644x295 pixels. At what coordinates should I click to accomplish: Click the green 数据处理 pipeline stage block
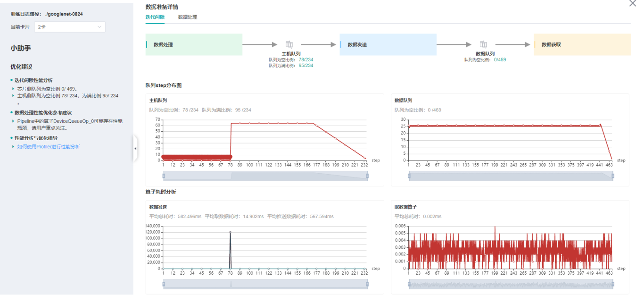coord(194,44)
